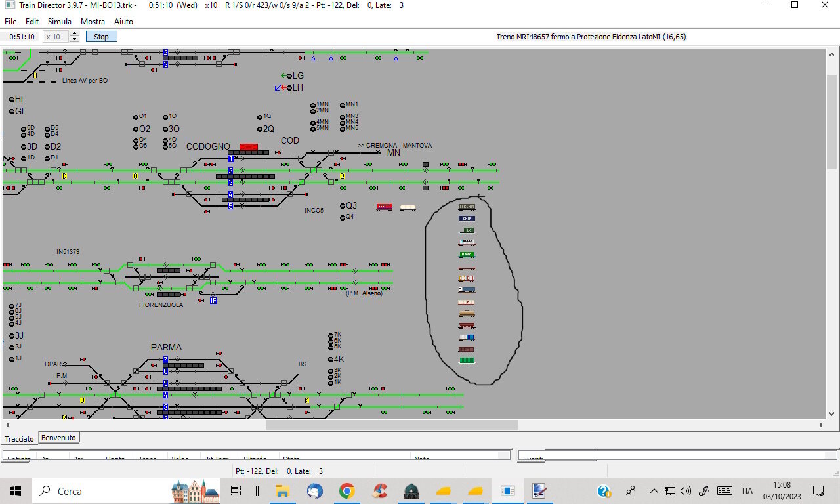Viewport: 840px width, 504px height.
Task: Select the cream passenger coach icon near Q3
Action: 408,207
